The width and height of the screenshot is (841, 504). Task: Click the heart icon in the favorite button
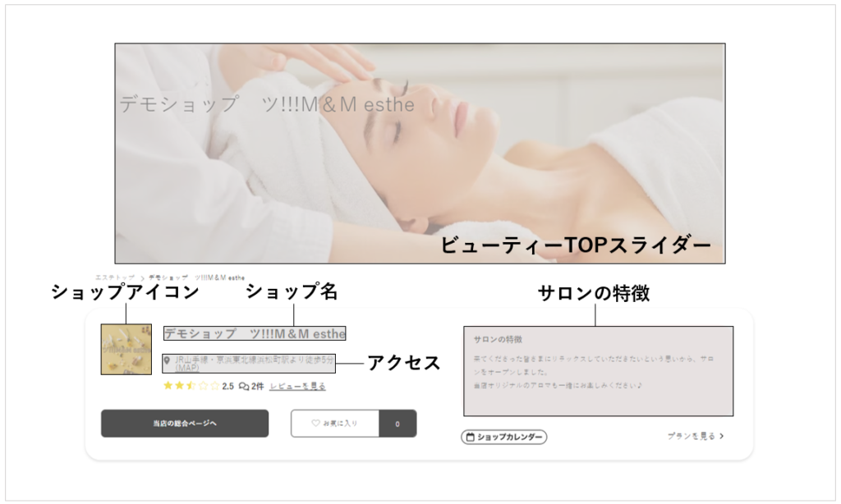[315, 423]
